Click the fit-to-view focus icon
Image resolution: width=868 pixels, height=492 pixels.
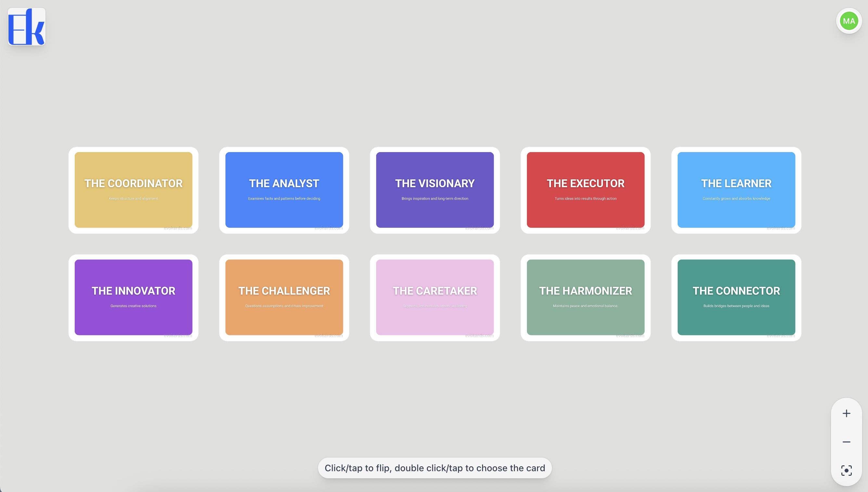click(x=846, y=470)
